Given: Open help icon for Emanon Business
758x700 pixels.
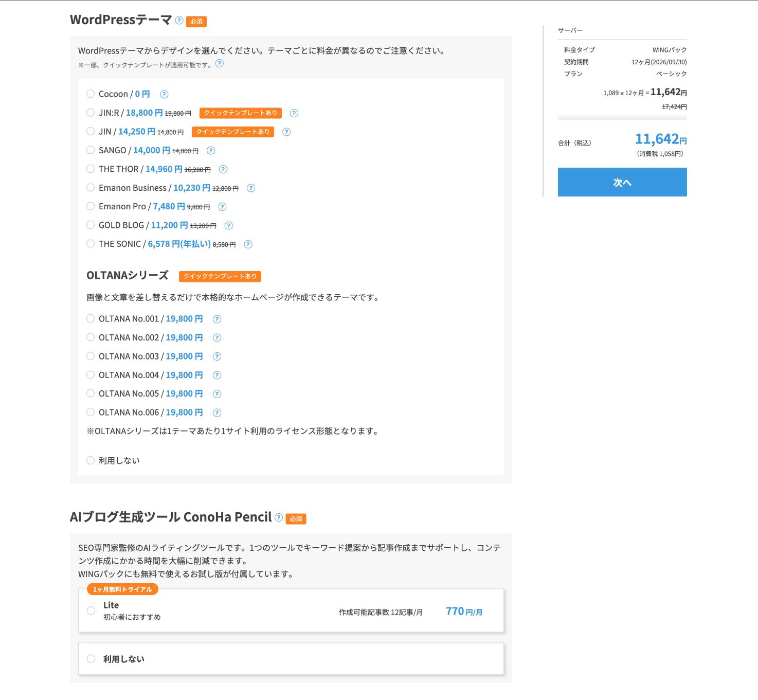Looking at the screenshot, I should (x=250, y=188).
